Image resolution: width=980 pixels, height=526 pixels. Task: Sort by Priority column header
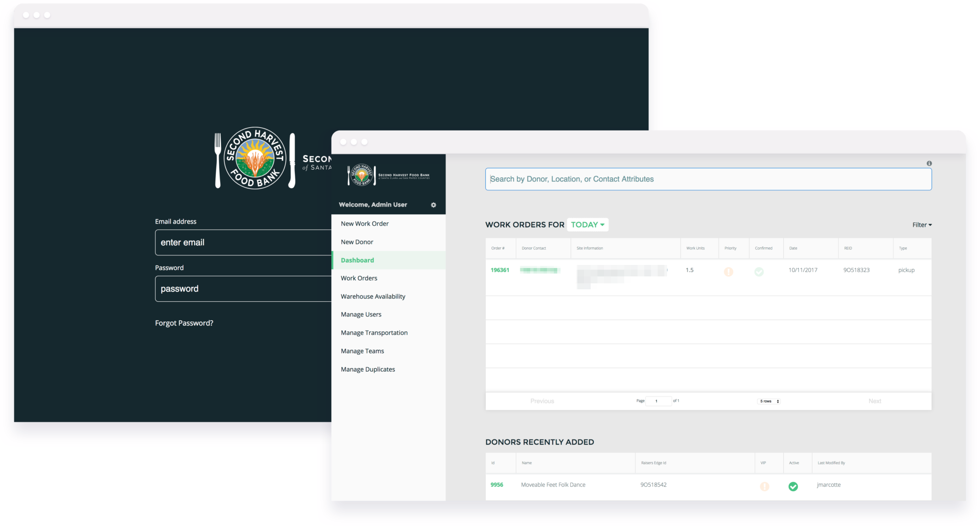pos(734,248)
